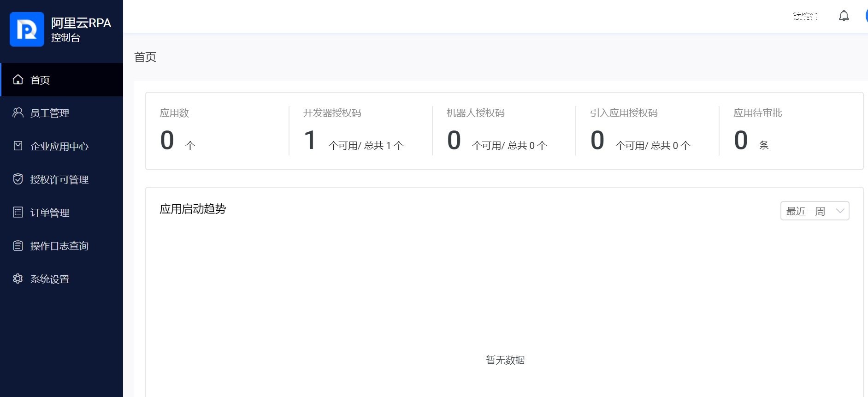Click the 暂无数据 empty message
The width and height of the screenshot is (868, 397).
coord(505,360)
